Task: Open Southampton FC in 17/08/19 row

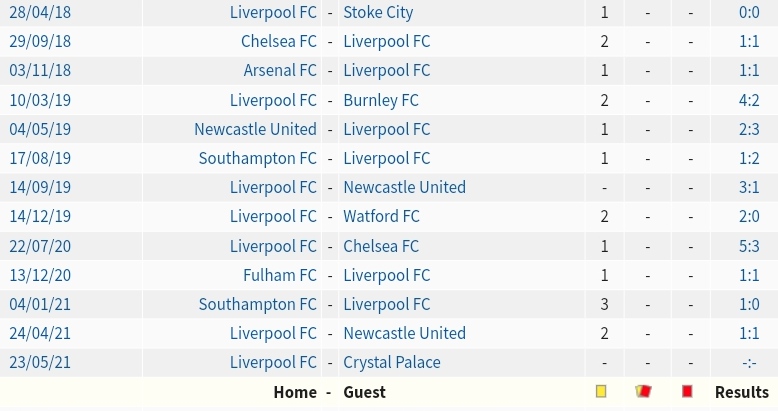Action: (258, 158)
